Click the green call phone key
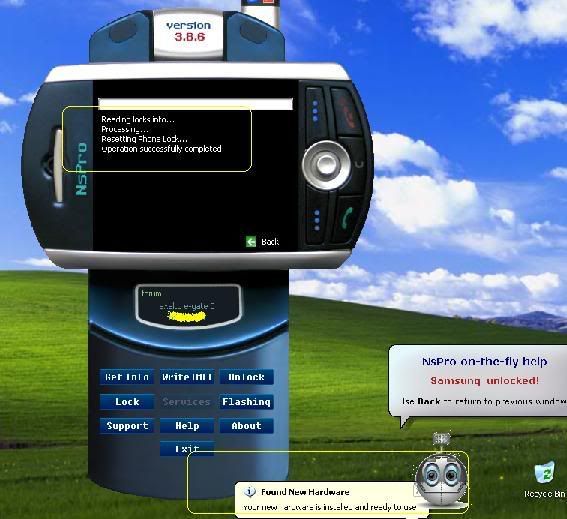Image resolution: width=567 pixels, height=519 pixels. click(x=346, y=218)
